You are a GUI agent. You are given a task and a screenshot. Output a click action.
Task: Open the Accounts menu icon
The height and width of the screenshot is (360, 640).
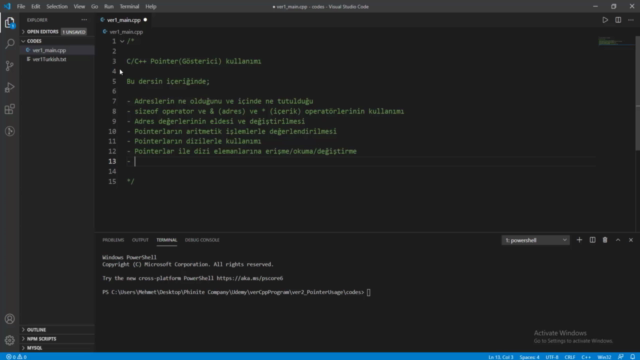pos(10,319)
